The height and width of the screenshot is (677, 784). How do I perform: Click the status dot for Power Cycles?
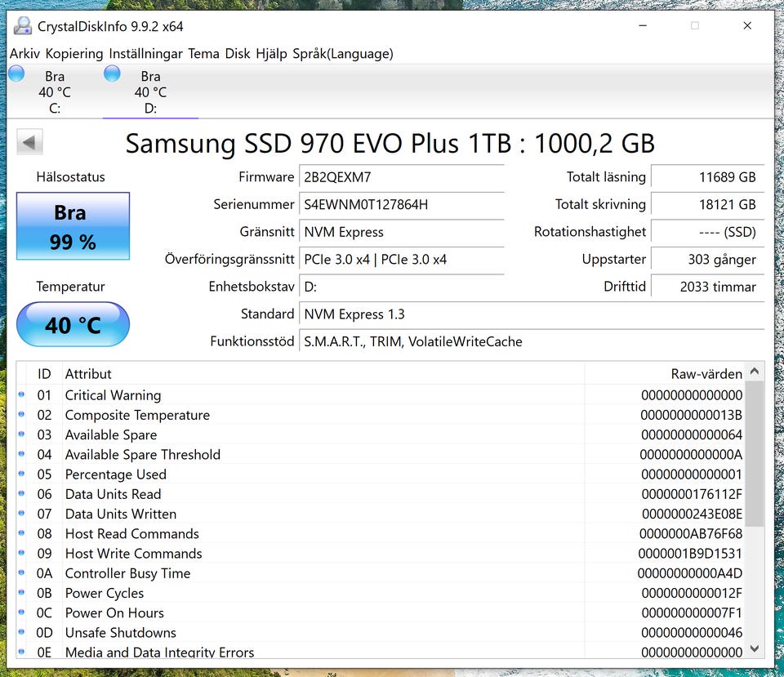pos(21,593)
